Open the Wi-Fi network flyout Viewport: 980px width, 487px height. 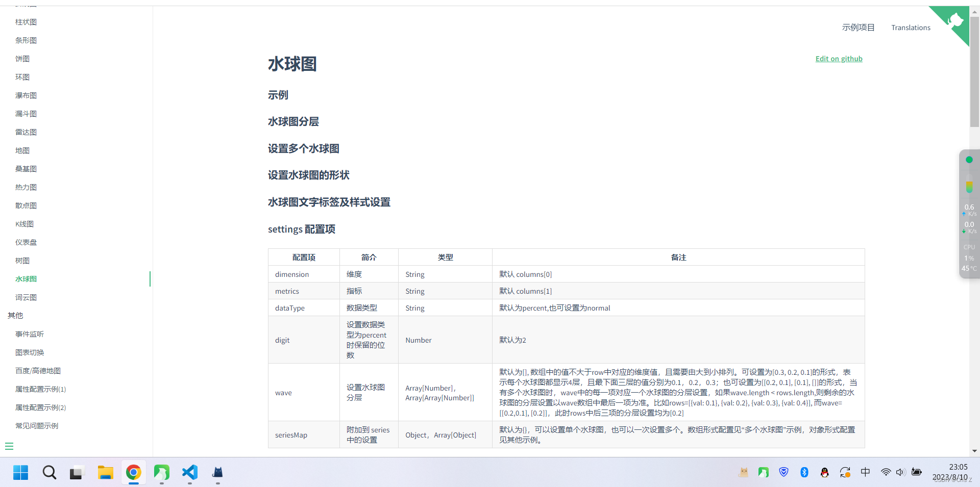[886, 473]
